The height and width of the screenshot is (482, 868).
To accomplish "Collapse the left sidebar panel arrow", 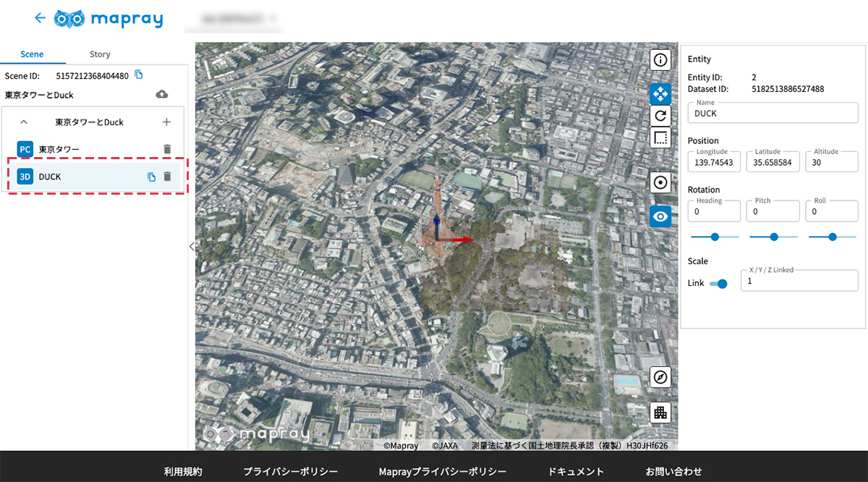I will point(192,247).
